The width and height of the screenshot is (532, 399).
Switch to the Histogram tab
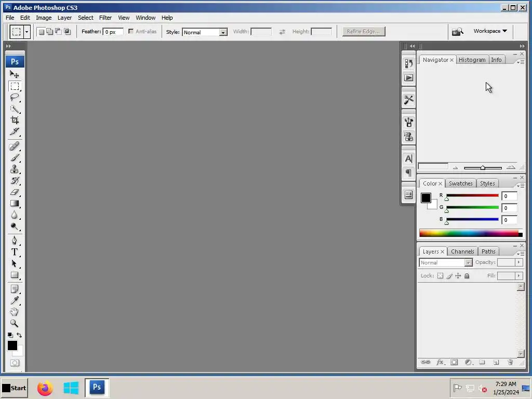472,60
